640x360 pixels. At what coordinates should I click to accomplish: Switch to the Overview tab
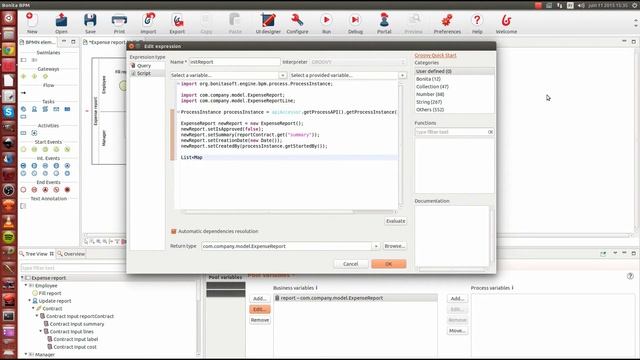(71, 254)
